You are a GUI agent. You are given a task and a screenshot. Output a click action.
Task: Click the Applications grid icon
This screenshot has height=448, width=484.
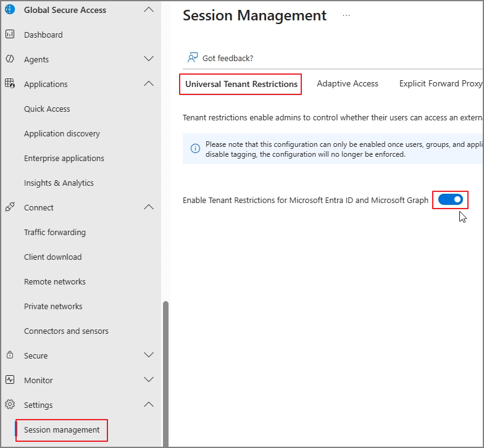tap(10, 83)
